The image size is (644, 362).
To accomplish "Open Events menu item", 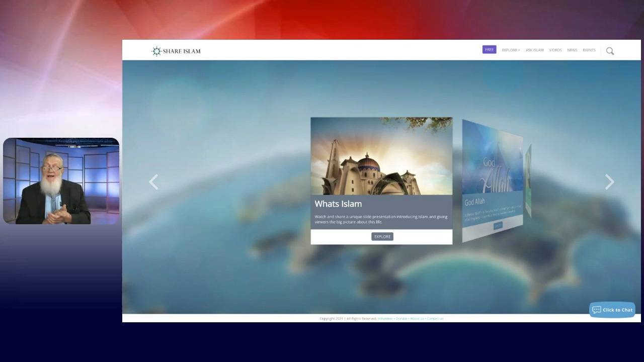I will [x=589, y=50].
